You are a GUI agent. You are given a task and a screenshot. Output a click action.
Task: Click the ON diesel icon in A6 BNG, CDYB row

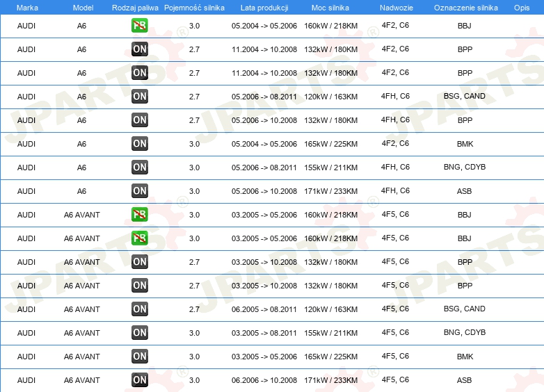click(139, 167)
